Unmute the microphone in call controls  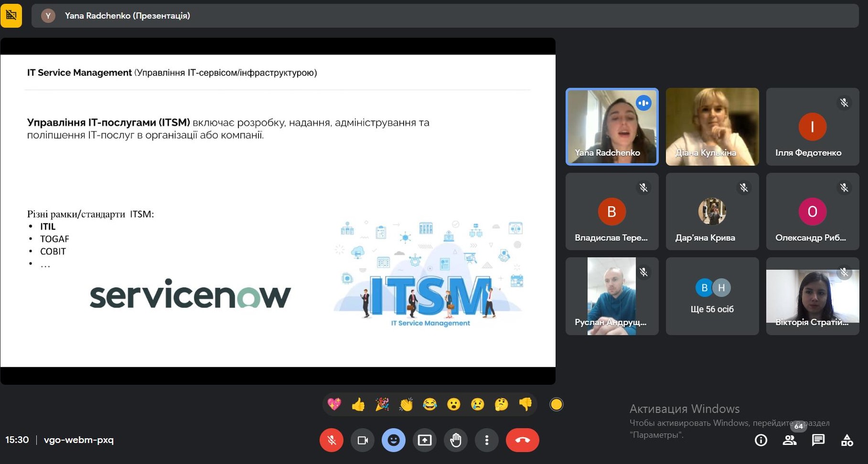332,440
